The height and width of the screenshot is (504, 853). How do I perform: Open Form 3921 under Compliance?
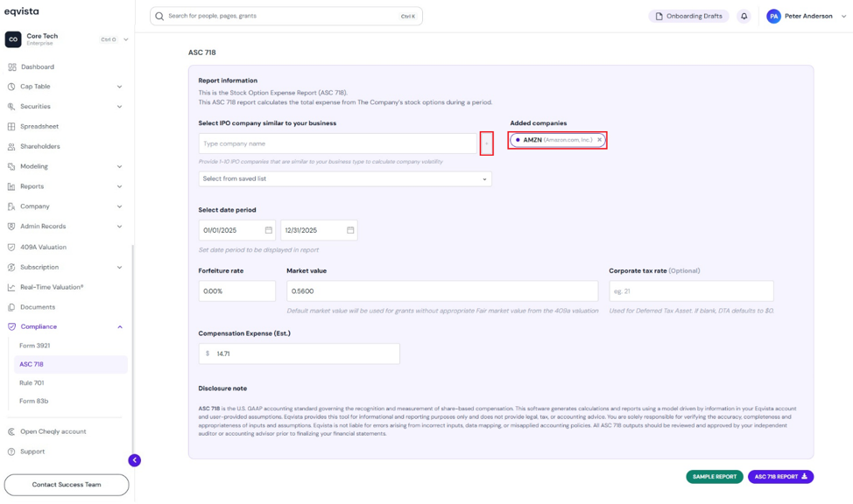(x=35, y=346)
